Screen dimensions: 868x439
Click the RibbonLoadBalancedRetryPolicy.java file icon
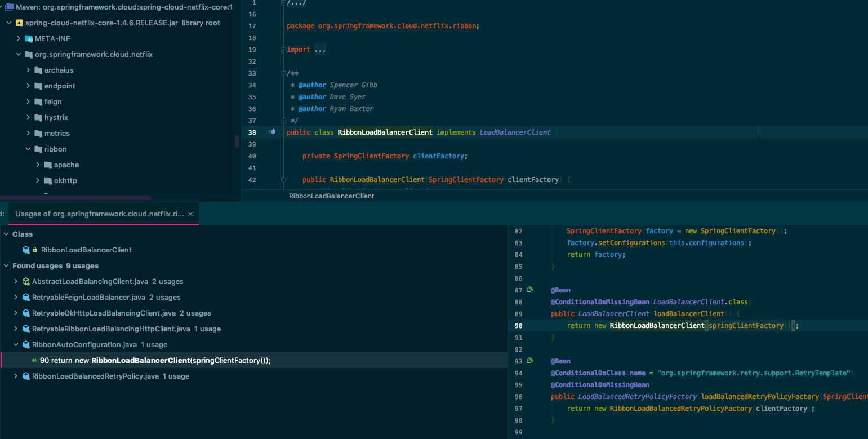26,376
